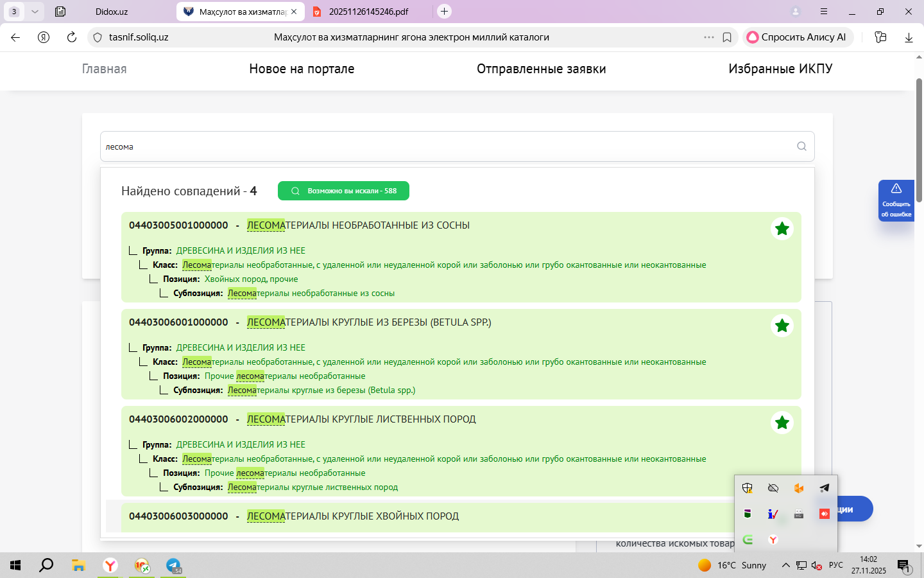Open the vertical tabs panel icon
924x578 pixels.
pyautogui.click(x=60, y=12)
